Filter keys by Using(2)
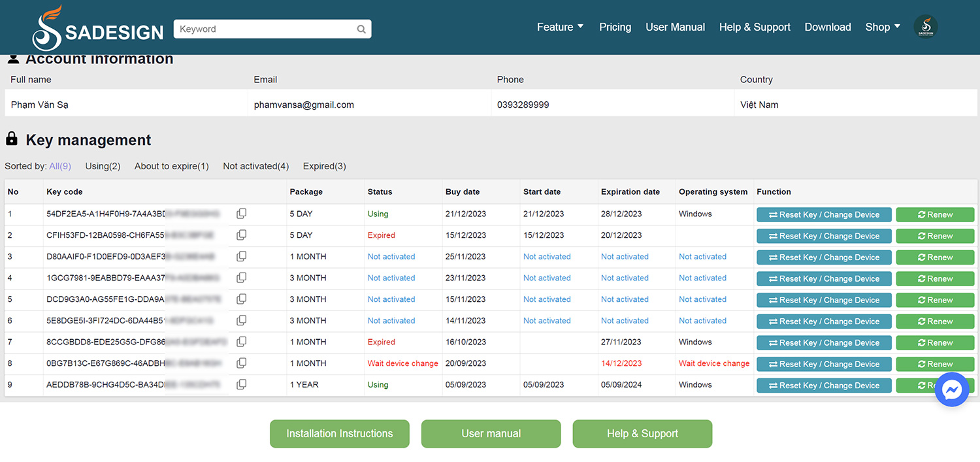This screenshot has height=462, width=980. tap(103, 166)
